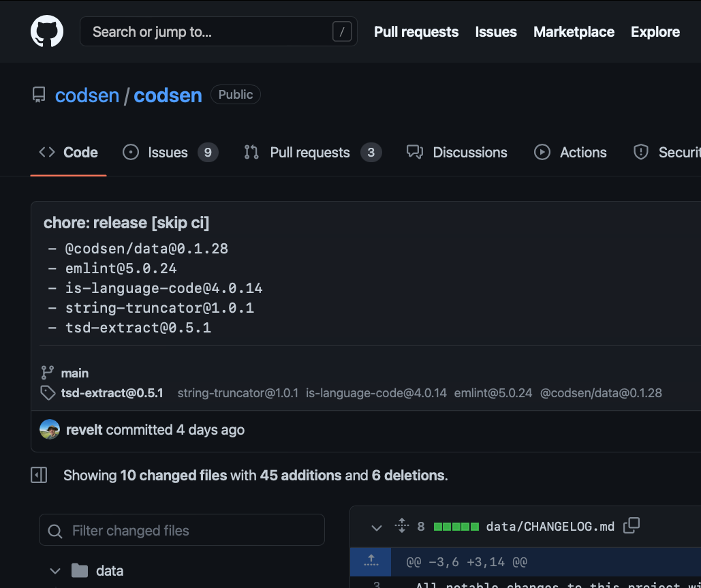701x588 pixels.
Task: Open Pull requests in top navigation
Action: (416, 32)
